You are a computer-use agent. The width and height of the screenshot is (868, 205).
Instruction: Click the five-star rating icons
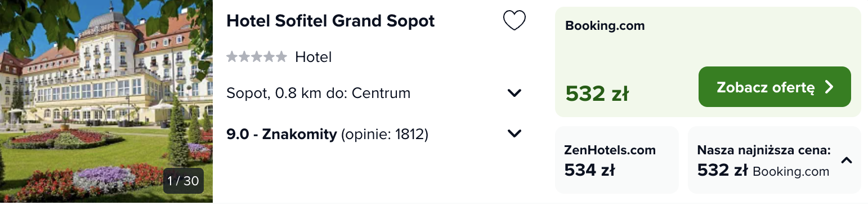click(x=257, y=57)
